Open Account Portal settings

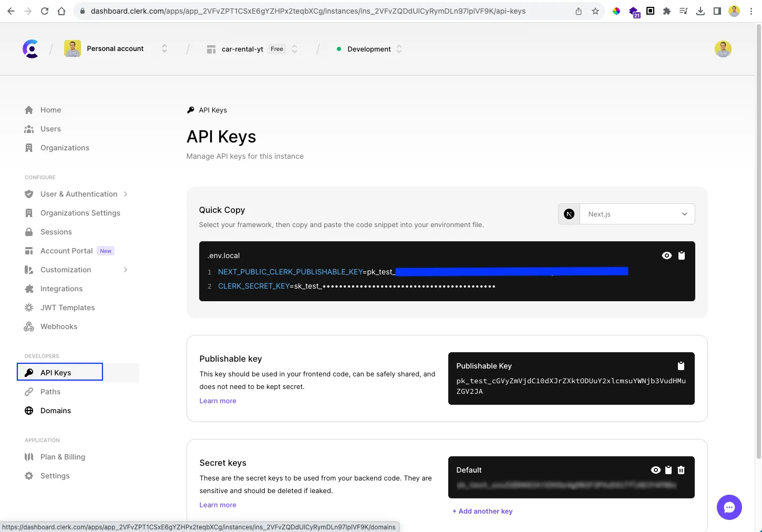pyautogui.click(x=67, y=251)
